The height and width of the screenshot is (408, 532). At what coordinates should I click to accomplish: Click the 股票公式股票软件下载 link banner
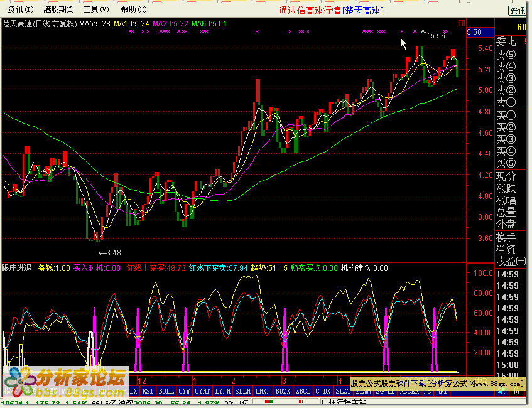437,384
